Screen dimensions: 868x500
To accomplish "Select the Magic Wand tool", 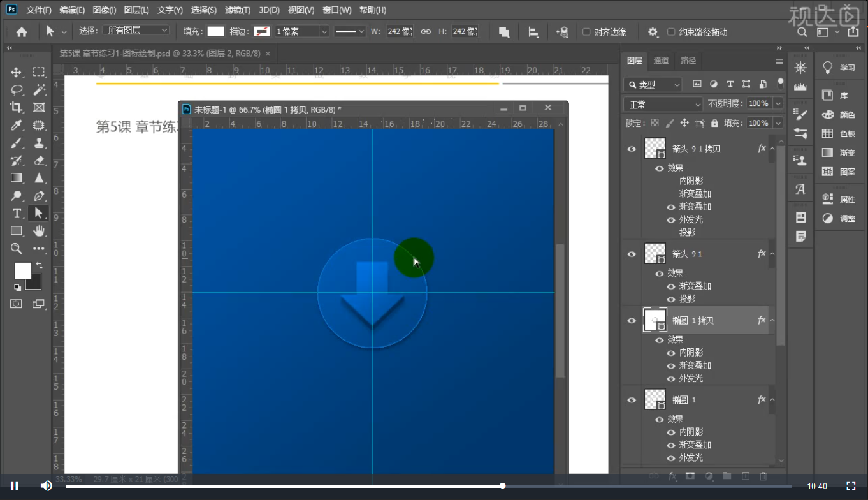I will [x=39, y=90].
